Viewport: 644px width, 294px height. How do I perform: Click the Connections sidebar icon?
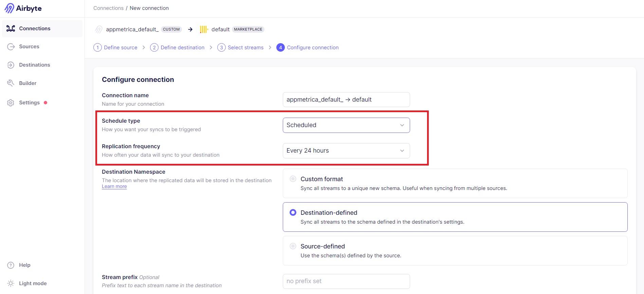[11, 29]
